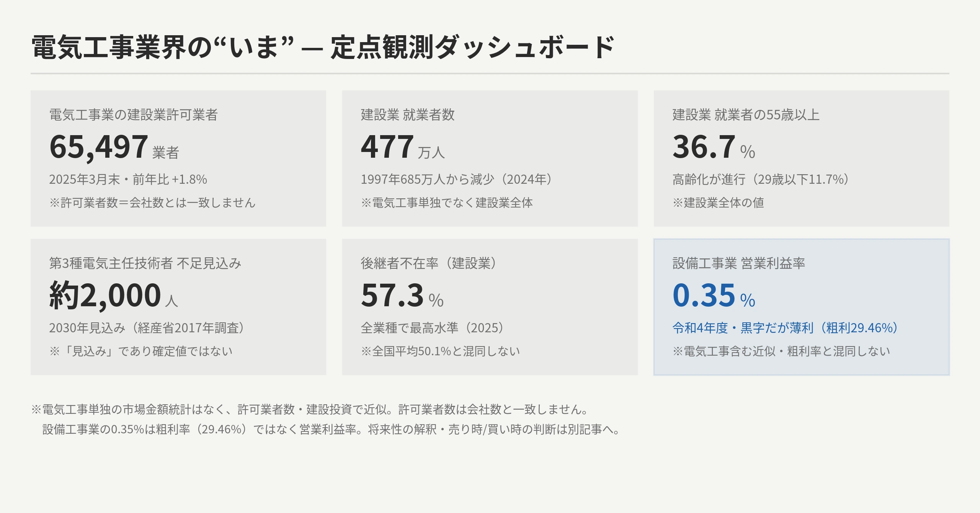Click the 建設業 就業者数 card label
Image resolution: width=980 pixels, height=513 pixels.
point(408,115)
